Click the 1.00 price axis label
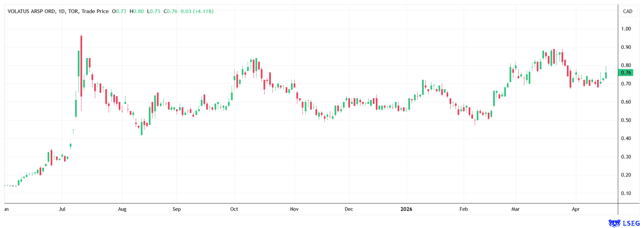The width and height of the screenshot is (644, 228). [626, 29]
